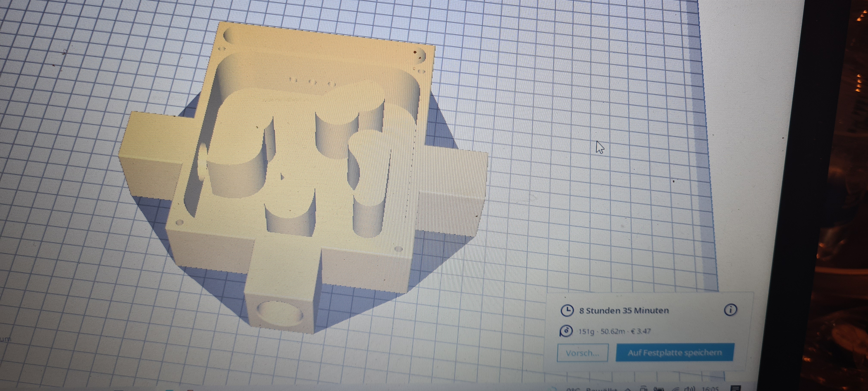Viewport: 868px width, 391px height.
Task: Click the 8 Stunden 35 Minuten text
Action: point(624,310)
